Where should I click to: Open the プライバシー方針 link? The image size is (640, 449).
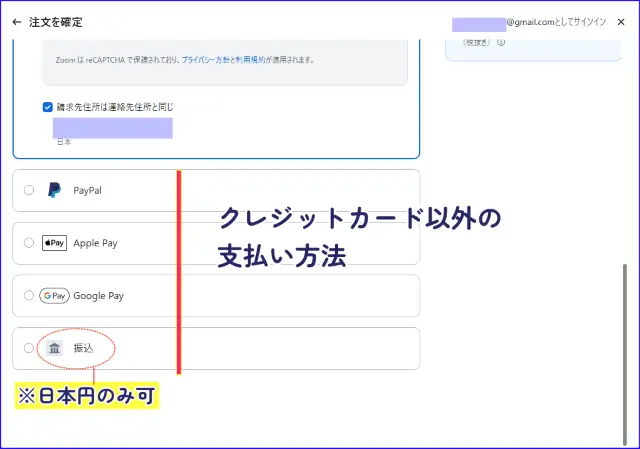205,60
